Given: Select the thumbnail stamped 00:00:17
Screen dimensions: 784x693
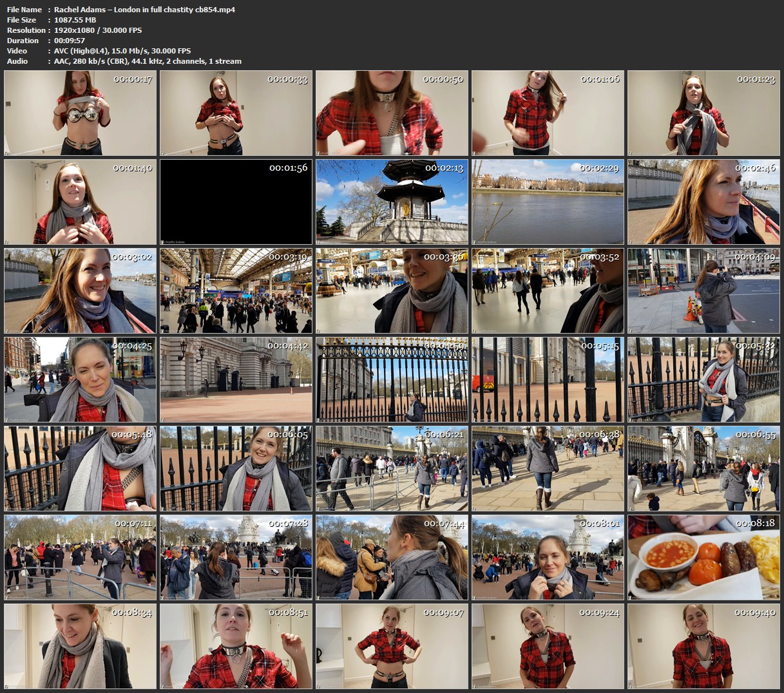Looking at the screenshot, I should click(81, 113).
